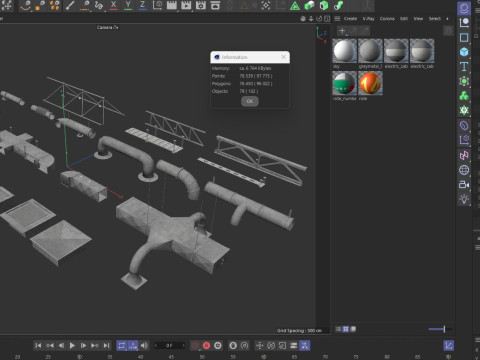
Task: Add a cube primitive from sidebar
Action: 464,52
